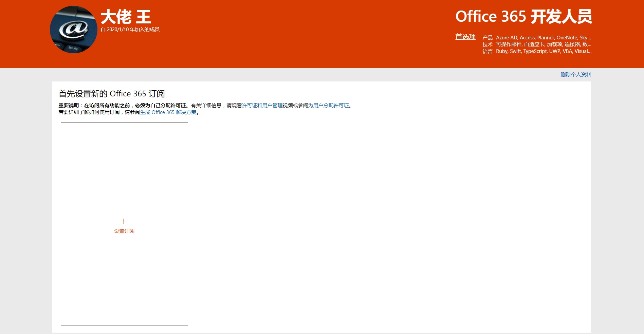The width and height of the screenshot is (644, 334).
Task: Select the 产品 label in preferences
Action: point(487,38)
